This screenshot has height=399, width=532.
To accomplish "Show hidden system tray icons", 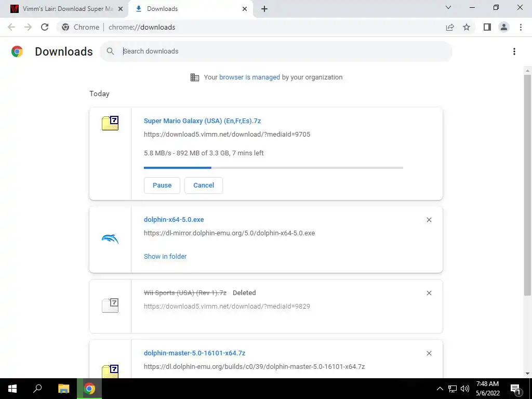I will (x=440, y=389).
